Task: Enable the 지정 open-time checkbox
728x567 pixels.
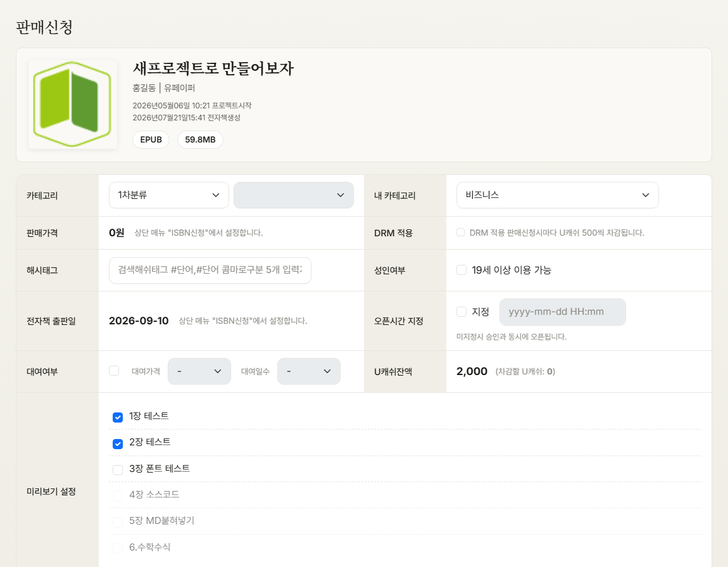Action: (x=461, y=312)
